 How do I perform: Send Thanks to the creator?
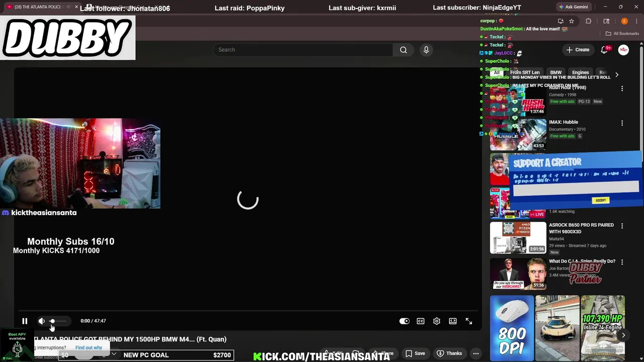pyautogui.click(x=449, y=353)
